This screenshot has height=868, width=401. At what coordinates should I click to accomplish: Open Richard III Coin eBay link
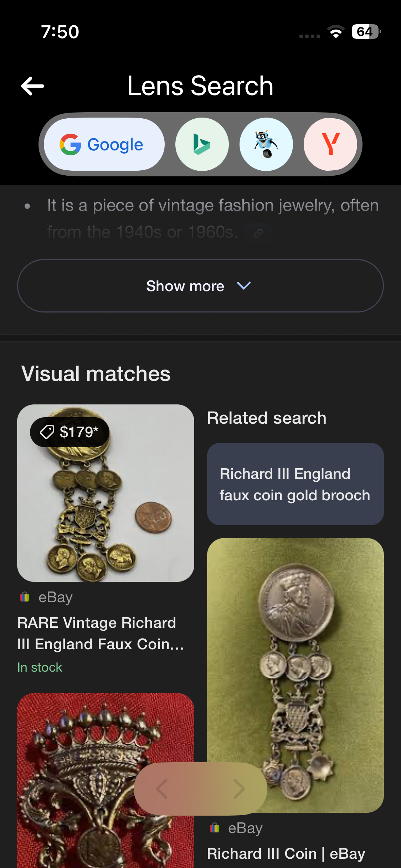[x=286, y=854]
